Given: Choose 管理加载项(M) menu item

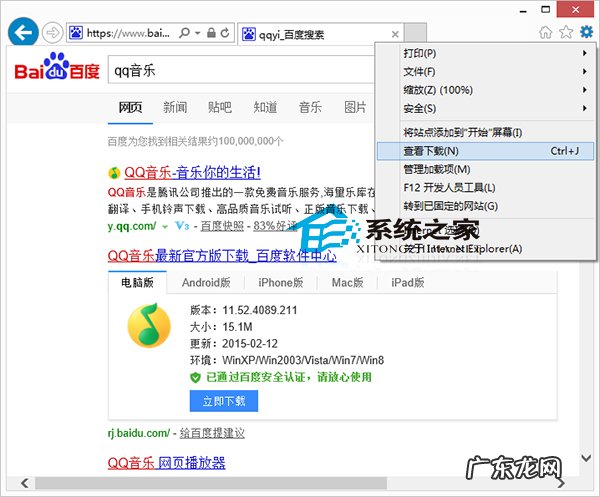Looking at the screenshot, I should [485, 169].
